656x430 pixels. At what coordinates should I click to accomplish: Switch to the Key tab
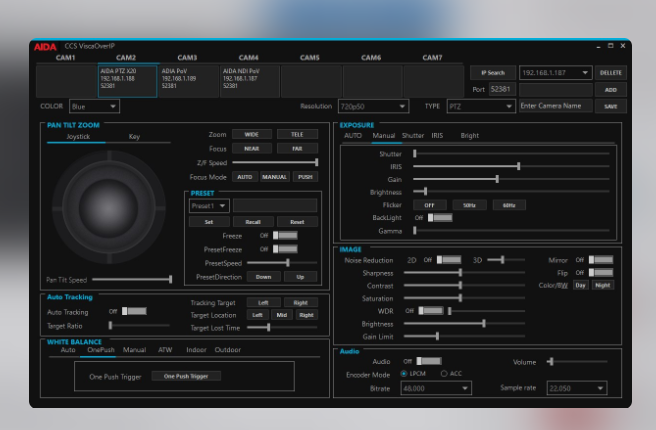pos(134,137)
